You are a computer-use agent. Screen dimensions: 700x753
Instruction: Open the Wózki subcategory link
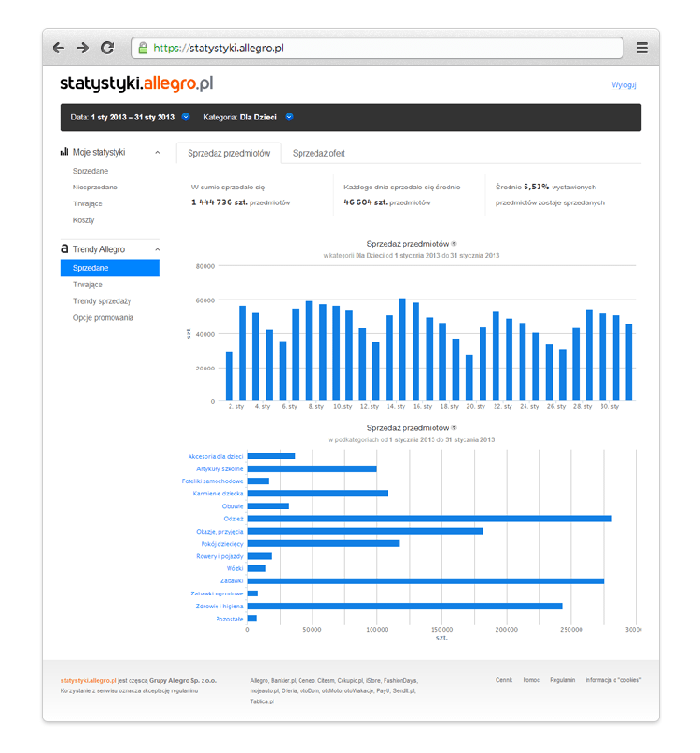[x=235, y=568]
